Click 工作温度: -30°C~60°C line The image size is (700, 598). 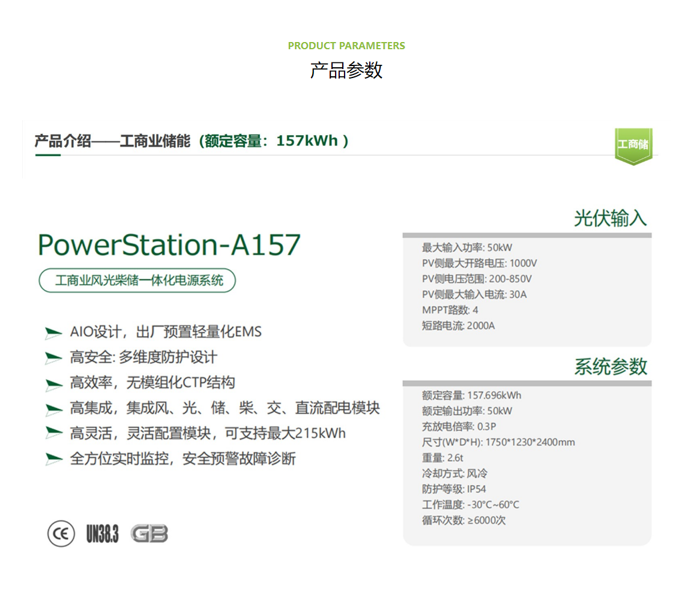pyautogui.click(x=471, y=505)
